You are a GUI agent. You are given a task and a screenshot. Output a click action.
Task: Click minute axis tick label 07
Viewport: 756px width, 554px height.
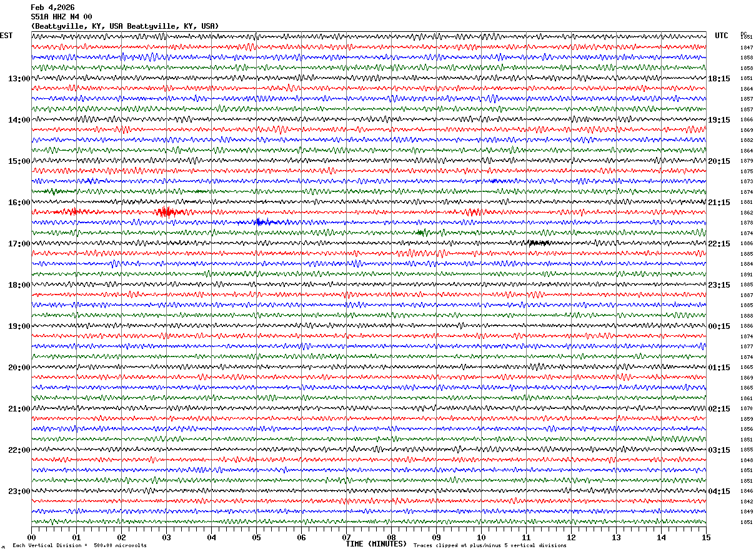[x=346, y=537]
